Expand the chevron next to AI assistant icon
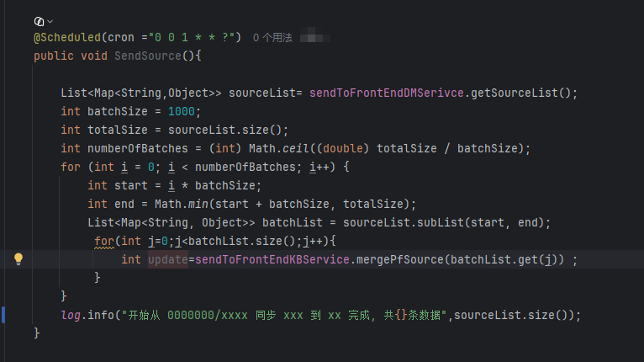Viewport: 644px width, 362px height. coord(50,21)
